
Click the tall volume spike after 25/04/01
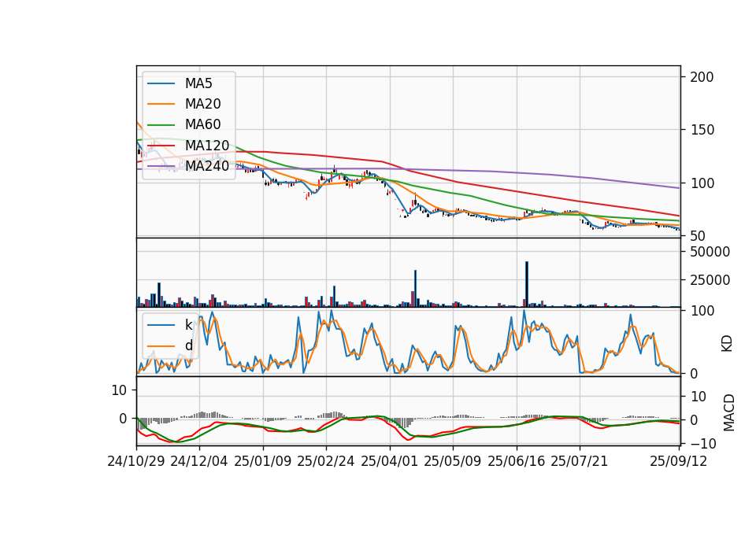tap(415, 289)
